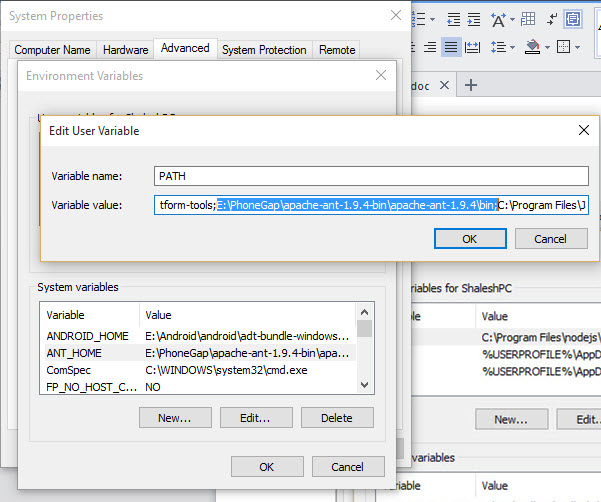Click the down arrow of System variables scrollbar

tap(365, 384)
